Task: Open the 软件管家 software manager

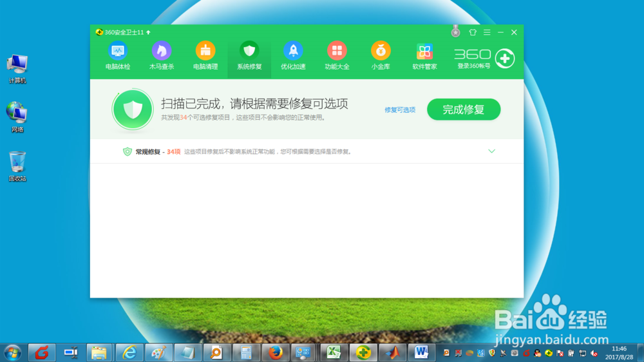Action: click(x=424, y=56)
